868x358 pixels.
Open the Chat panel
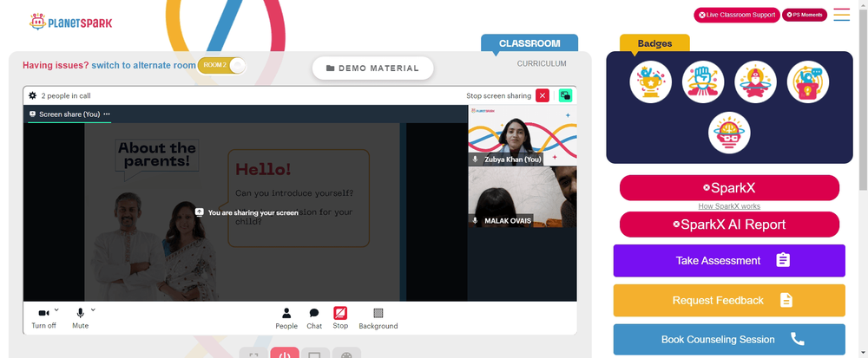click(314, 319)
